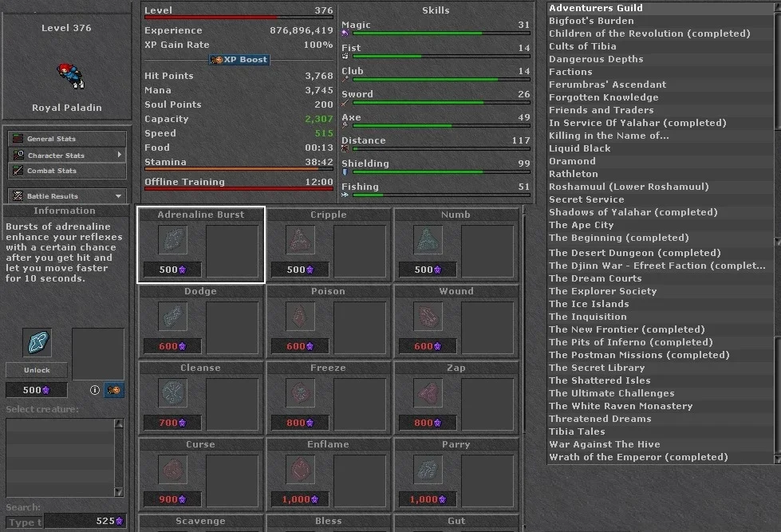Select Killing in the Name of... quest
The image size is (781, 532).
[661, 136]
